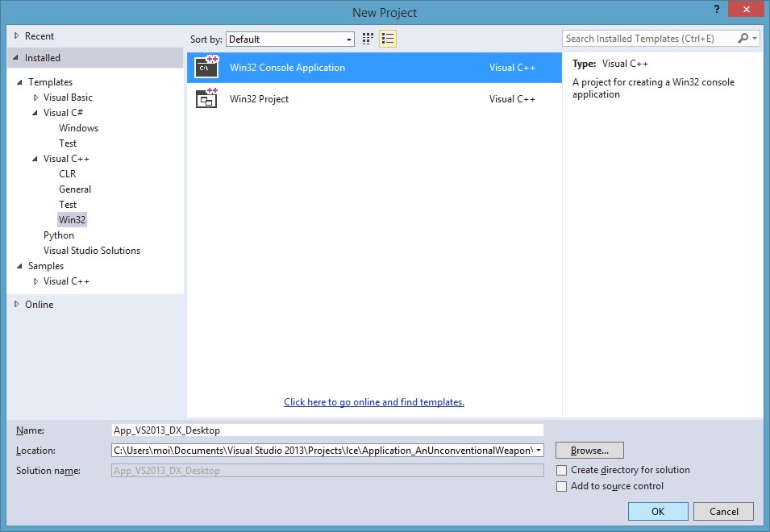Open the dialog help question mark
Screen dimensions: 770x532
(x=717, y=10)
